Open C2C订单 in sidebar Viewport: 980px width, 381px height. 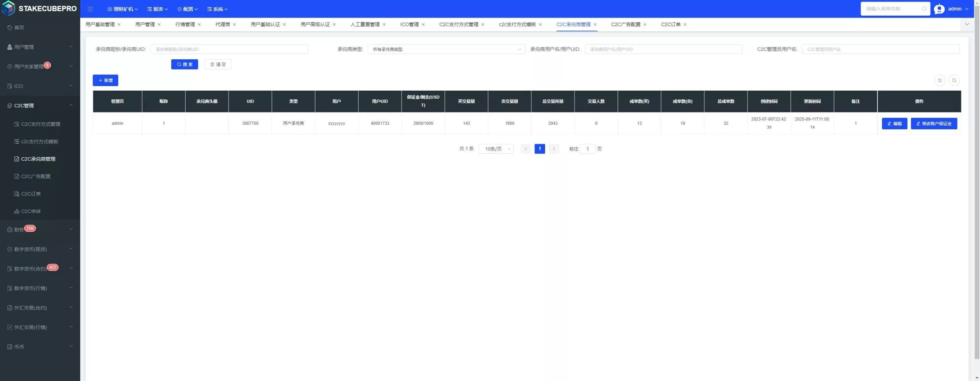(40, 194)
